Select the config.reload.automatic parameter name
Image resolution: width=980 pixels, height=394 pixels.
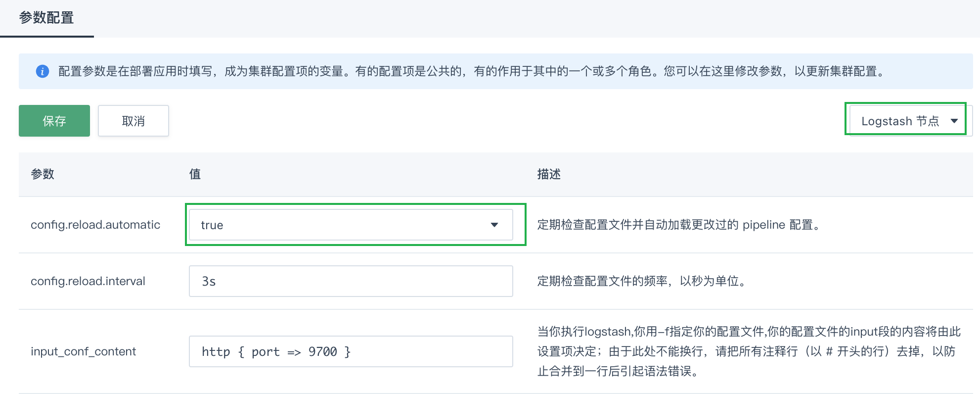pyautogui.click(x=95, y=225)
